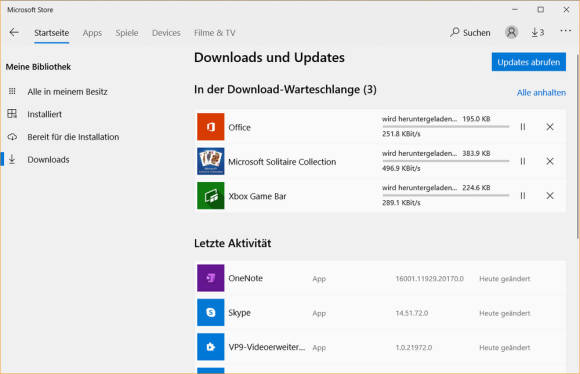Click the VP9 version 1.0.21972.0
The image size is (580, 374).
[x=414, y=347]
